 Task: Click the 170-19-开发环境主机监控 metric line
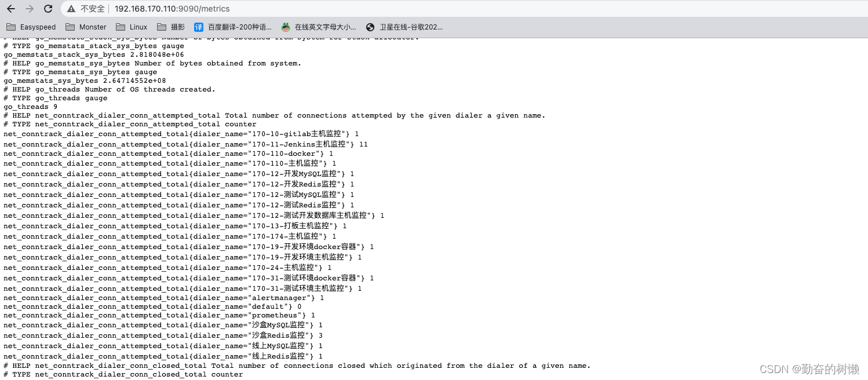click(x=183, y=257)
